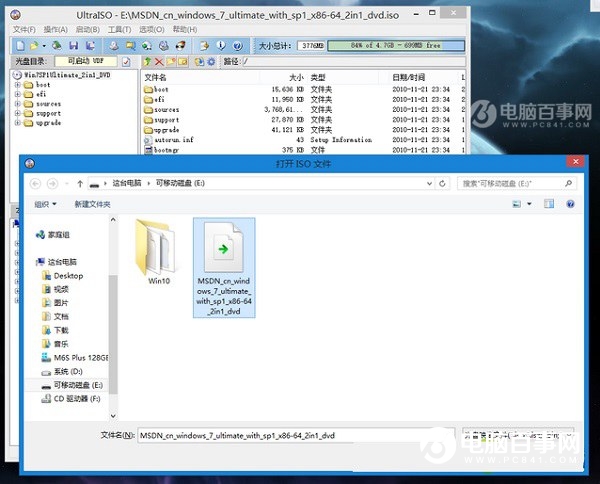Select the autorun.inf row in file list

[304, 140]
